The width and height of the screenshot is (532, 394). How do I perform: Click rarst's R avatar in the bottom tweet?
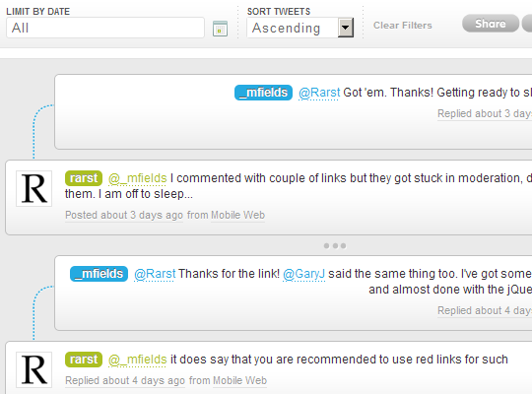33,369
